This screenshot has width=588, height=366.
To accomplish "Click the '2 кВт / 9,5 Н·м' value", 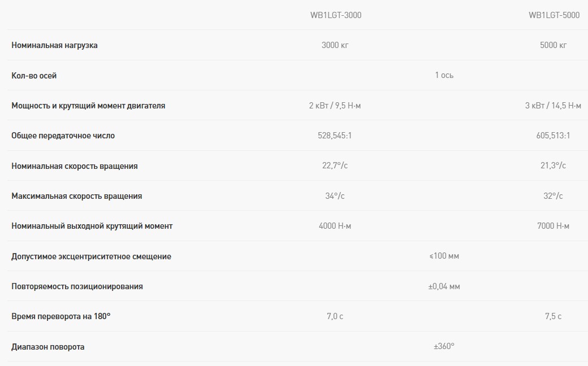I will click(x=335, y=106).
